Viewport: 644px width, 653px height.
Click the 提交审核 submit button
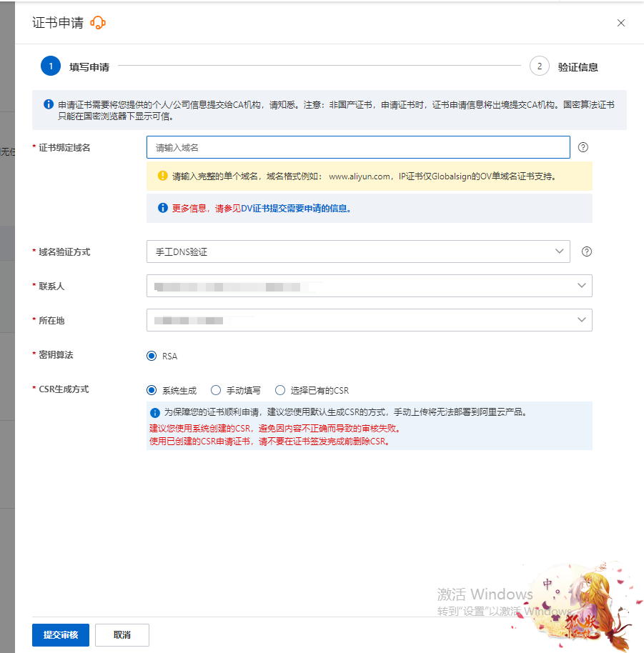point(61,634)
